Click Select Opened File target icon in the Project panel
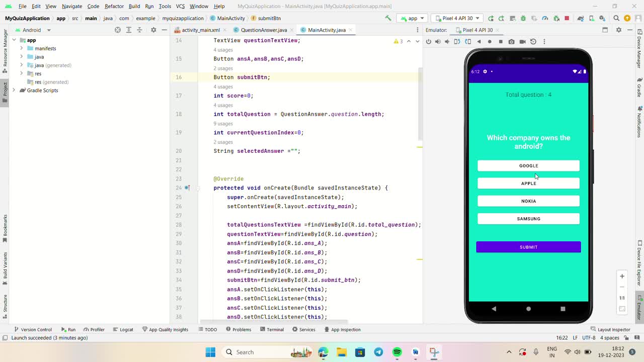Viewport: 644px width, 362px height. [x=118, y=30]
